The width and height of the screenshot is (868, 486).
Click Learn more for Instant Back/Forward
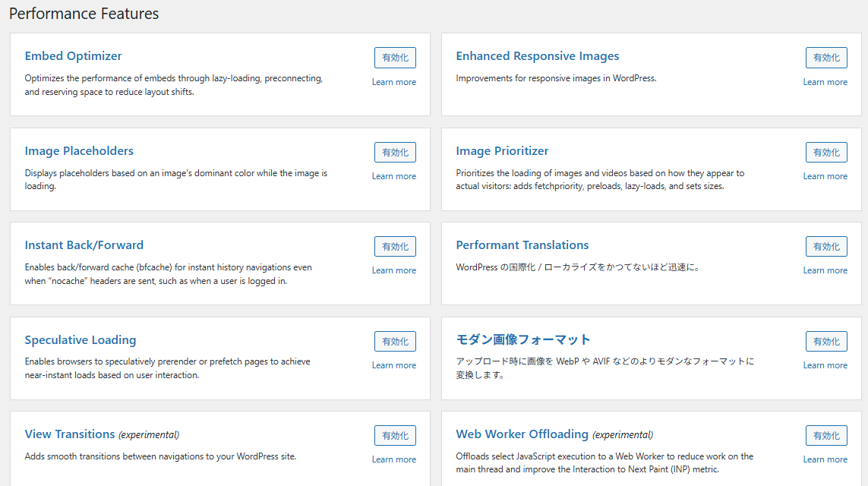click(x=394, y=270)
